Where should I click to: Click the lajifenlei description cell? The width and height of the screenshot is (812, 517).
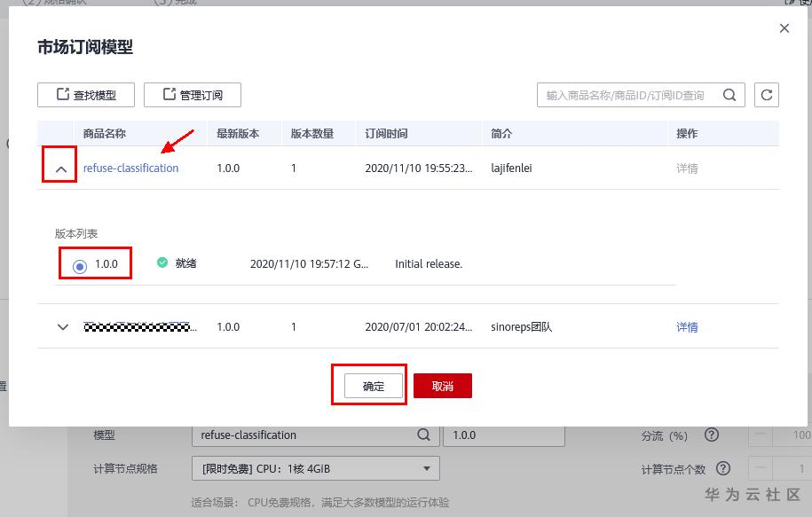click(x=511, y=168)
